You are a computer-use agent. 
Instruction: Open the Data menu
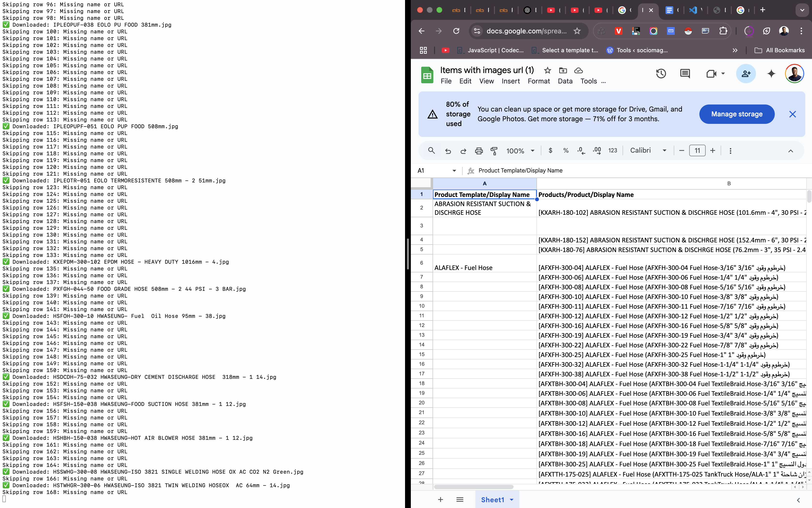(565, 81)
